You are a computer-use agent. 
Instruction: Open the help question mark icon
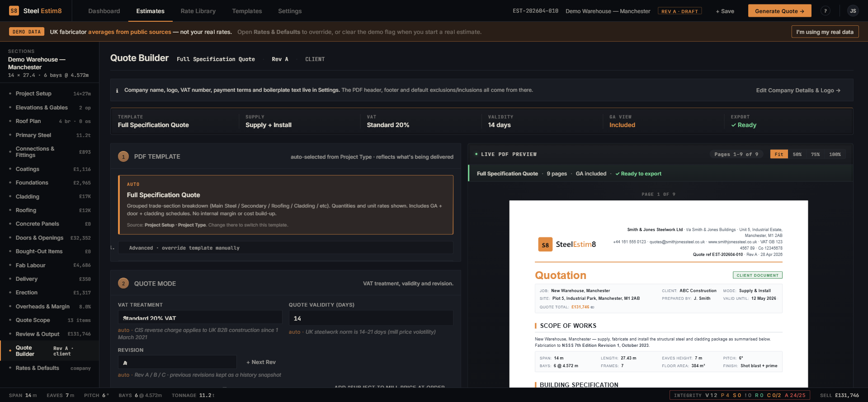(826, 11)
